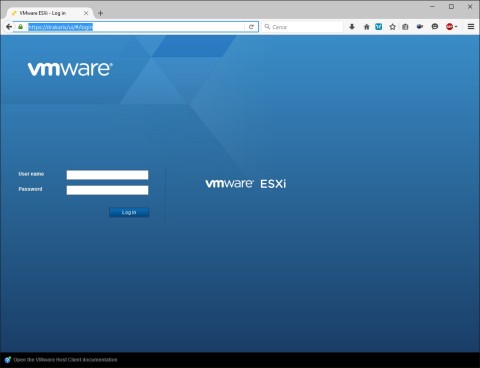
Task: Click the Log in button
Action: click(x=129, y=212)
